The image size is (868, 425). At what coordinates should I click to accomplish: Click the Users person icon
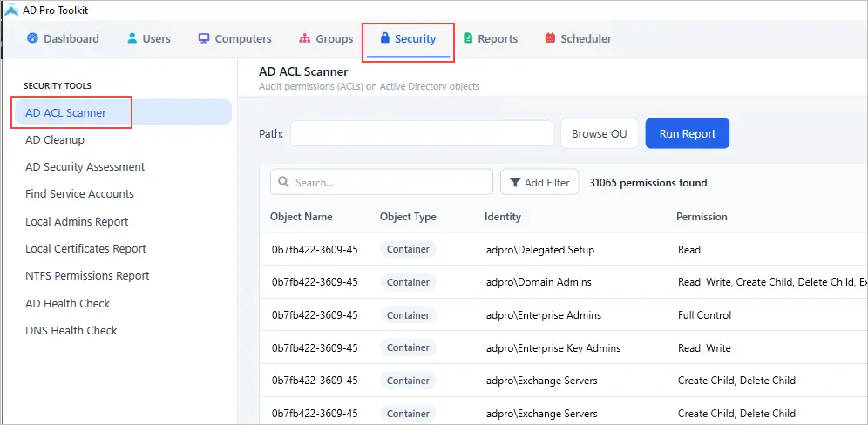(x=132, y=38)
